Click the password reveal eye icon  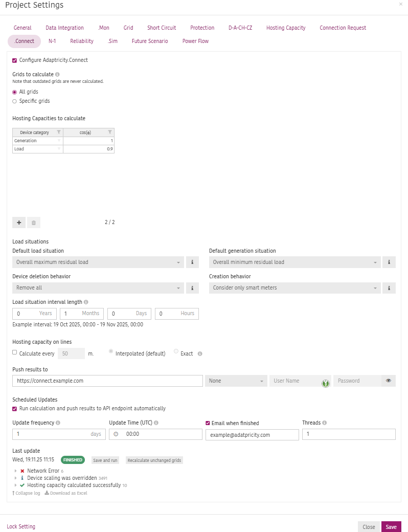[389, 381]
